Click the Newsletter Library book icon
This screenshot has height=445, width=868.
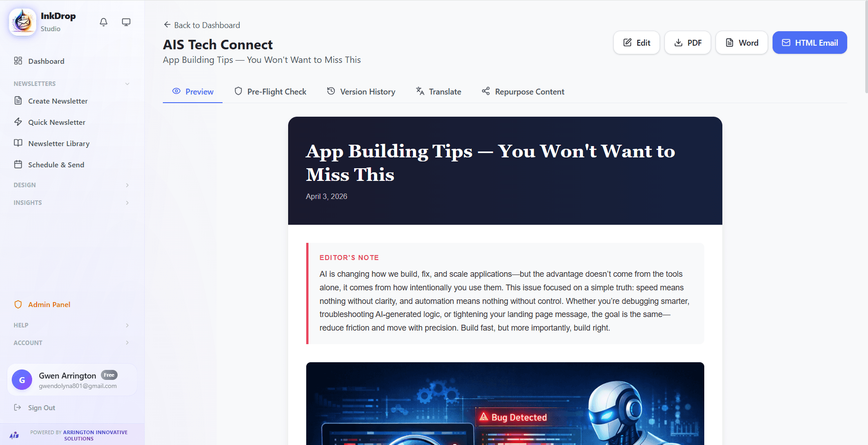coord(18,143)
